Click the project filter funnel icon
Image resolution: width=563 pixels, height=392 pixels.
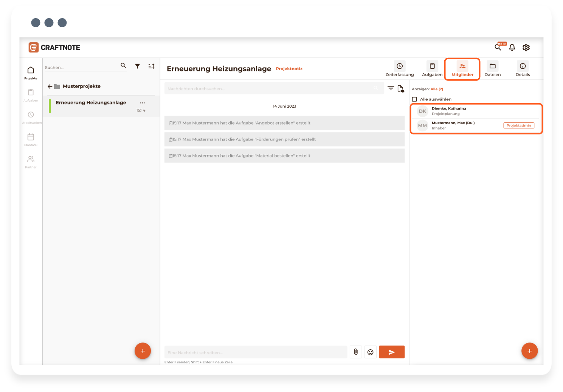(138, 66)
